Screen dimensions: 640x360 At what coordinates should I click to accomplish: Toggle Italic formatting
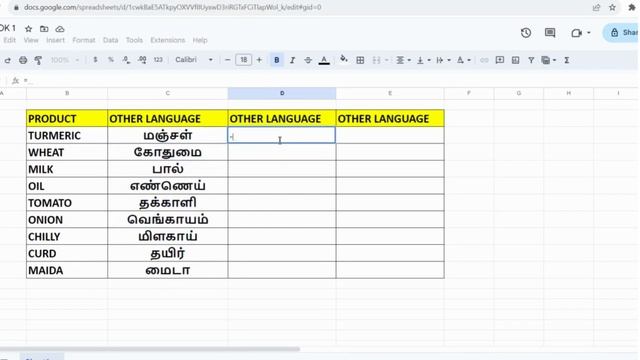click(292, 60)
